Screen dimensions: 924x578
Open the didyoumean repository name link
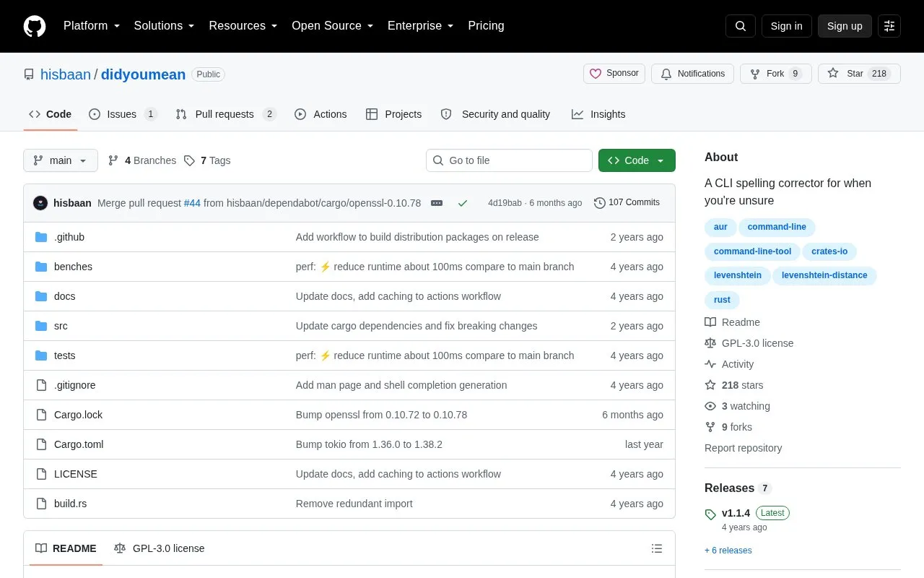(143, 74)
